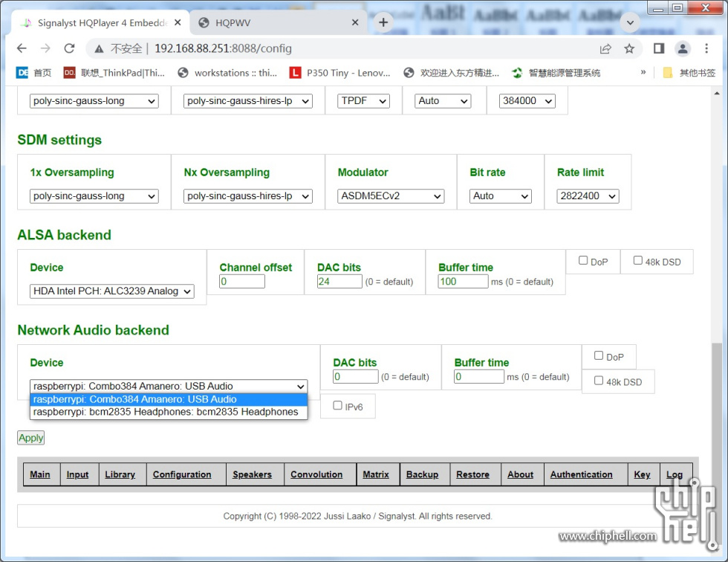Click the browser forward arrow
This screenshot has width=728, height=562.
pyautogui.click(x=45, y=48)
